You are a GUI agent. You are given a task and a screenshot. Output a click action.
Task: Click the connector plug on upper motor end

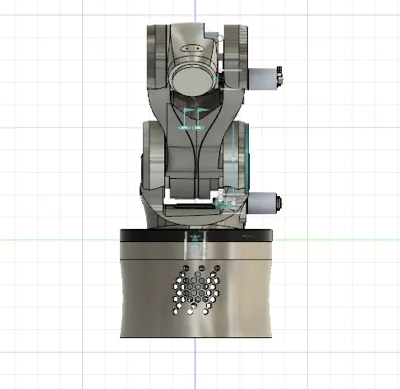click(280, 75)
